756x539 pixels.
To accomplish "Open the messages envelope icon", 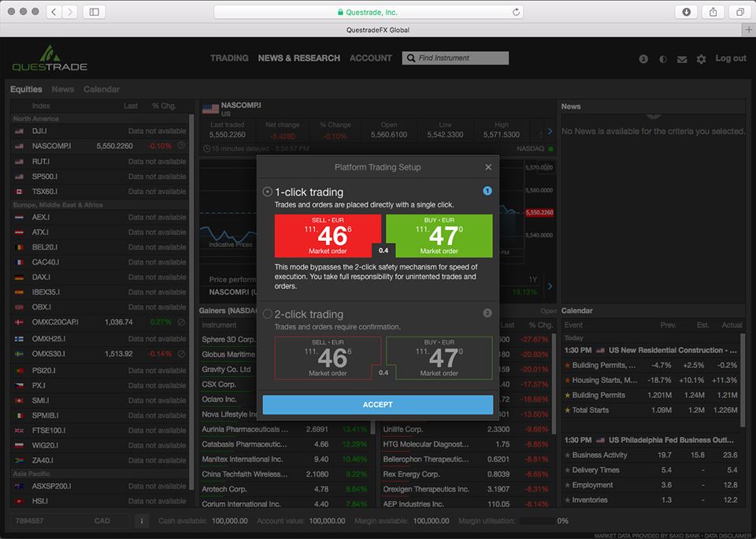I will (682, 59).
